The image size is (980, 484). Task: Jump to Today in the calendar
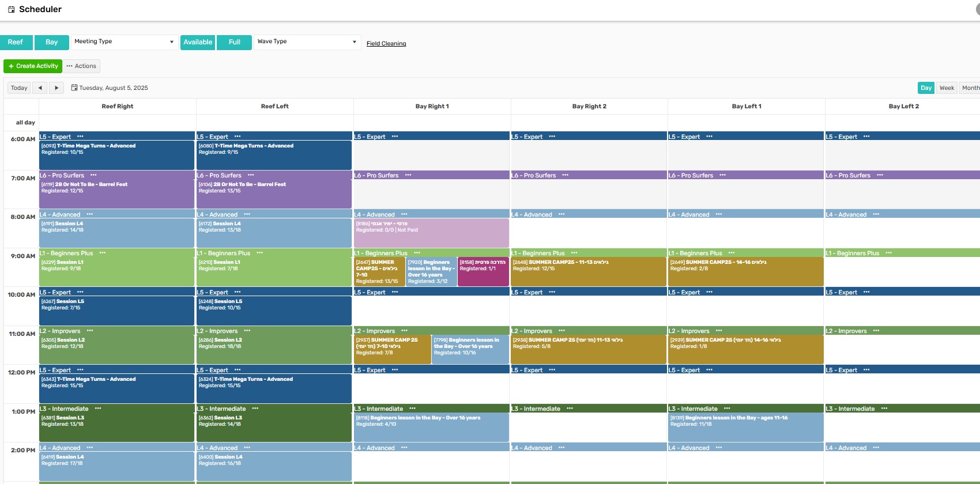[x=19, y=88]
